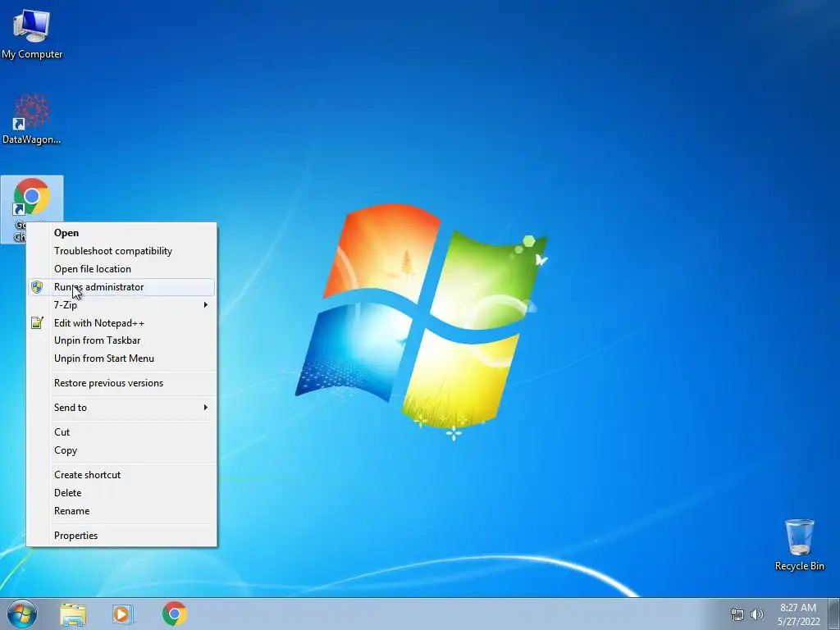Screen dimensions: 840x630
Task: Select the My Computer desktop icon
Action: click(32, 33)
